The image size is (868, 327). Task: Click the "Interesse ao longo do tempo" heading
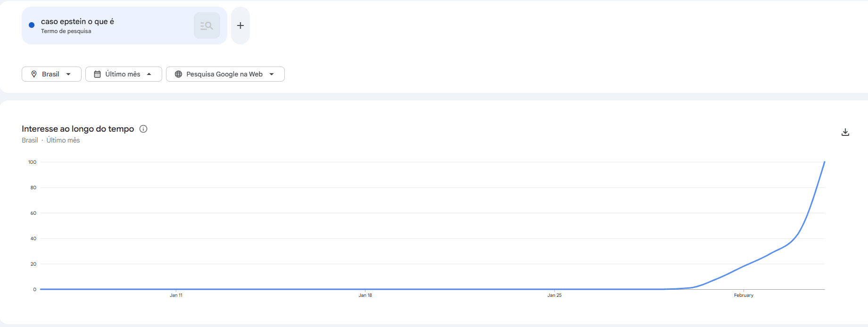tap(78, 129)
